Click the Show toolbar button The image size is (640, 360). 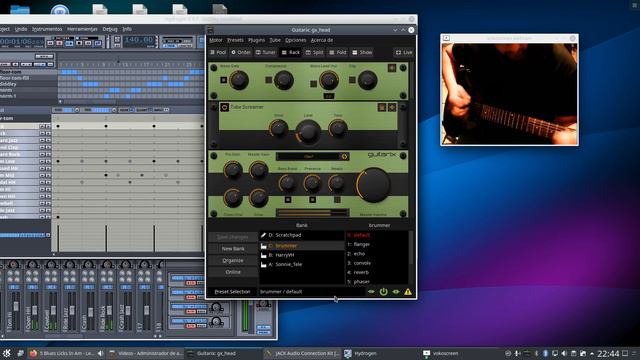(x=362, y=52)
